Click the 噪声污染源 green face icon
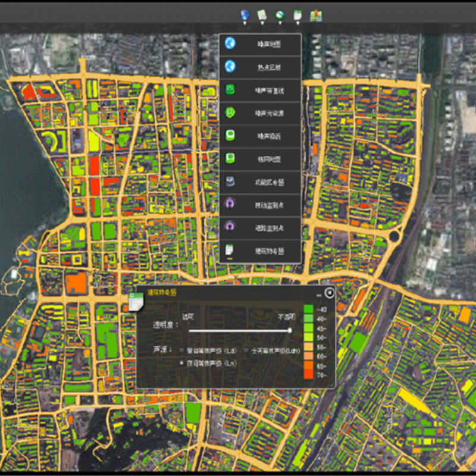Image resolution: width=476 pixels, height=476 pixels. pos(230,113)
